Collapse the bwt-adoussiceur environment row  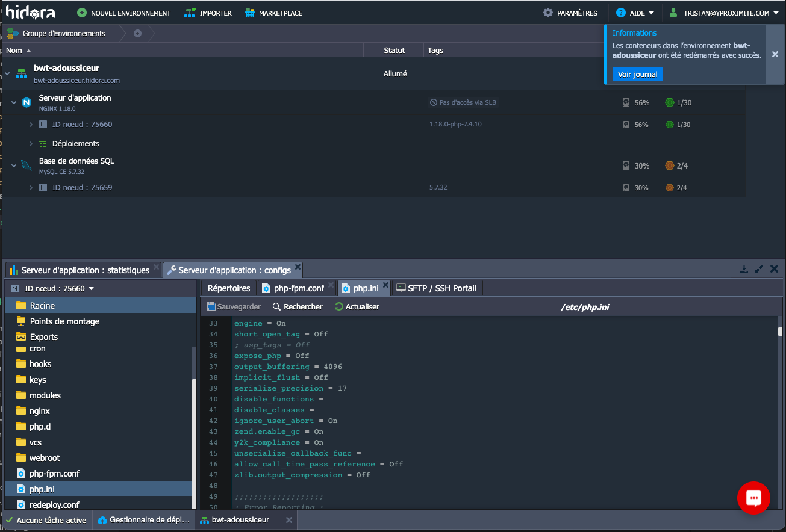[8, 74]
